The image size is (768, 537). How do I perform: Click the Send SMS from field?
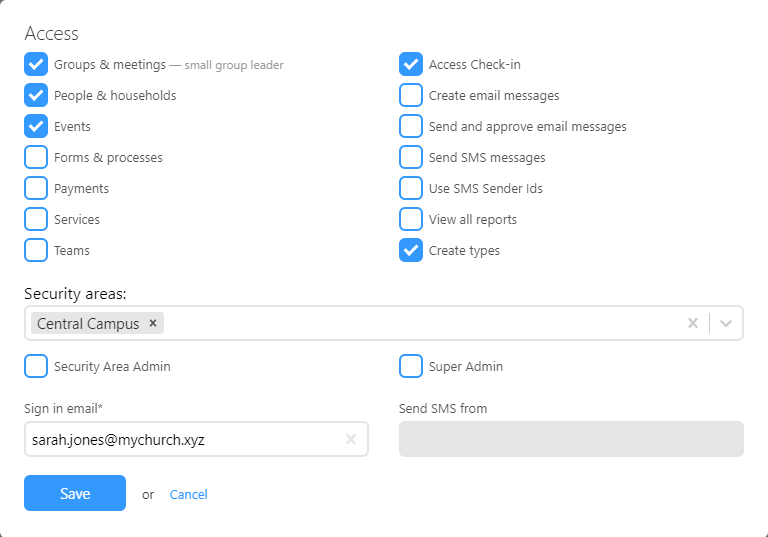tap(571, 439)
